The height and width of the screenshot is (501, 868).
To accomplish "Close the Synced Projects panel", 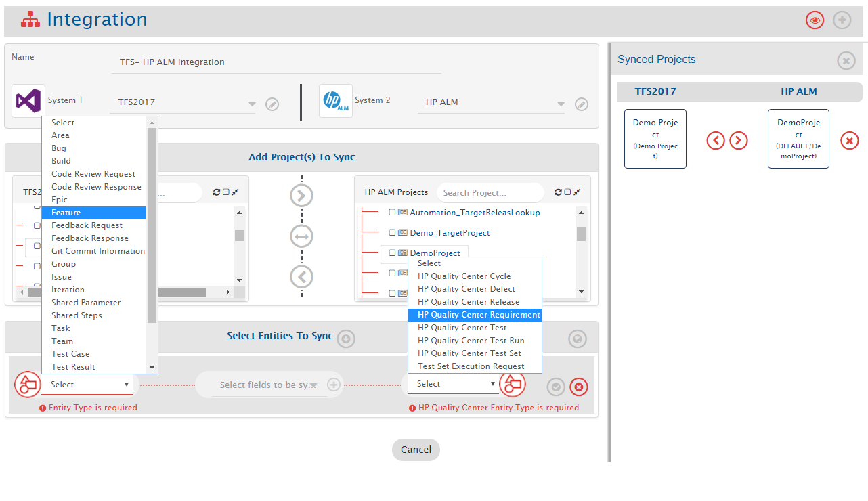I will tap(846, 61).
